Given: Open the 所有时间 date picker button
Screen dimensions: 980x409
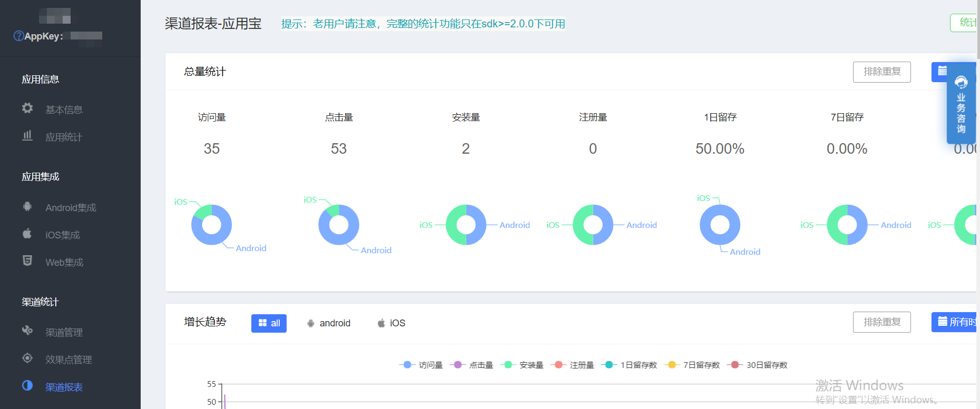Looking at the screenshot, I should pos(955,322).
